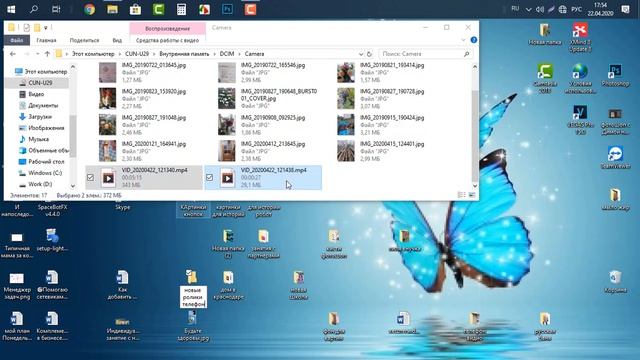Switch to large icons view in Explorer
The width and height of the screenshot is (640, 360).
(472, 195)
